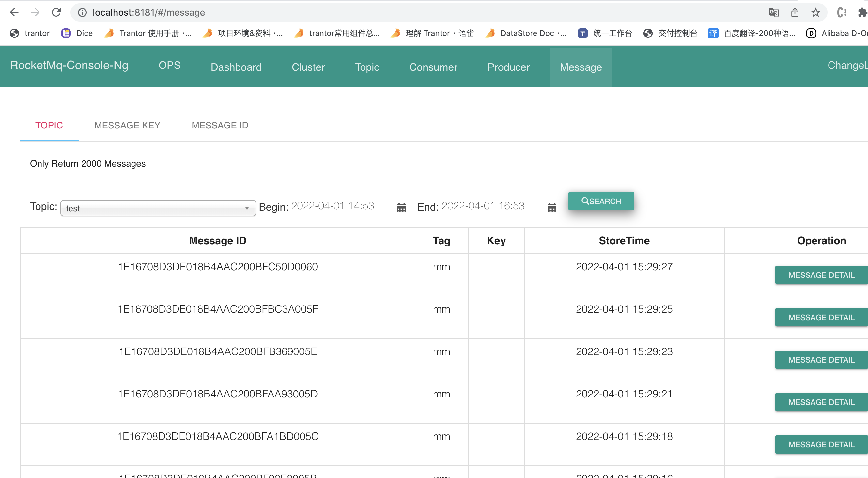Click the share page icon

coord(795,12)
